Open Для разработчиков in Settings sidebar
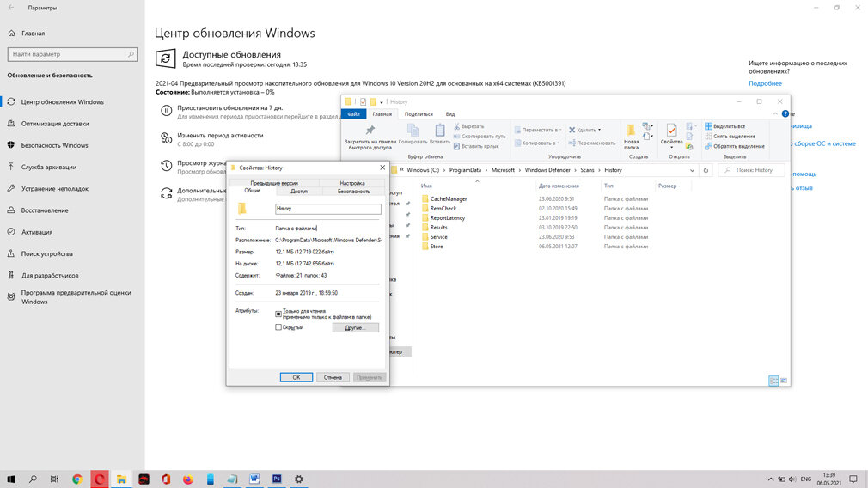Viewport: 868px width, 488px height. click(50, 275)
